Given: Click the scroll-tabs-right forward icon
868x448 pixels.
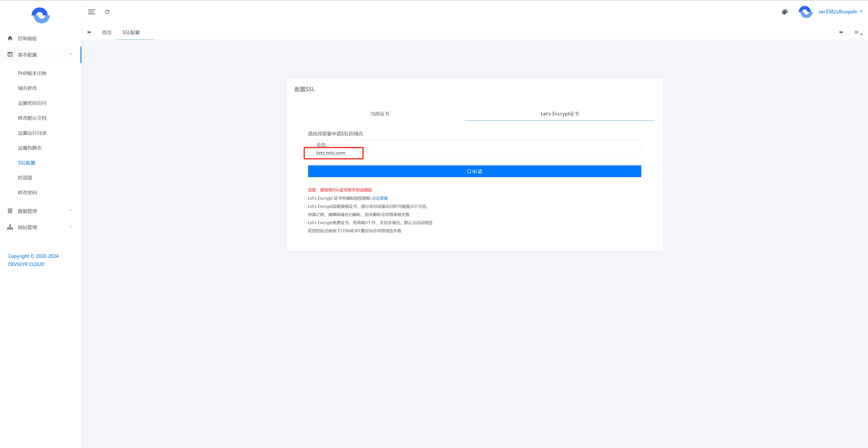Looking at the screenshot, I should tap(841, 32).
